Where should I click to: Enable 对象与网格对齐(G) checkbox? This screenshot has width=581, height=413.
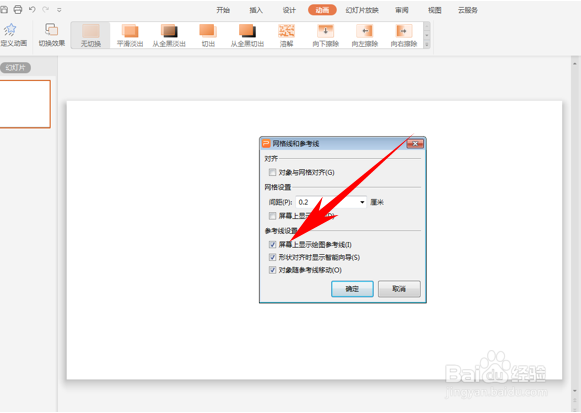coord(272,172)
